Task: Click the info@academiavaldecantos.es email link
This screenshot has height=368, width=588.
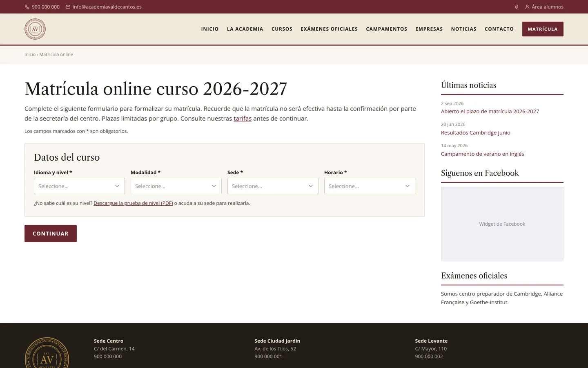Action: coord(107,7)
